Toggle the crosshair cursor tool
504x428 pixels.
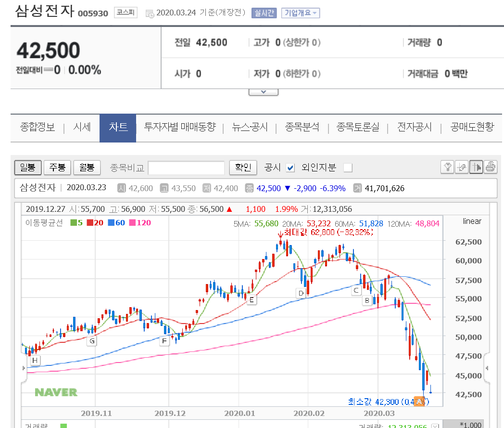pos(476,167)
